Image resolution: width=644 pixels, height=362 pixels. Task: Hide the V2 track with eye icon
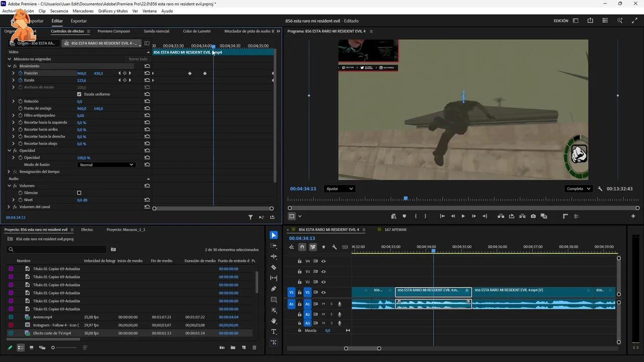tap(324, 282)
